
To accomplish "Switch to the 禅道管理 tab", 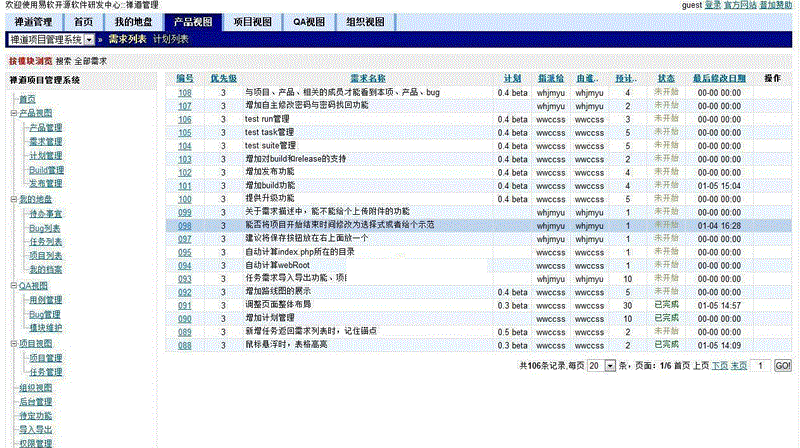I will click(33, 22).
